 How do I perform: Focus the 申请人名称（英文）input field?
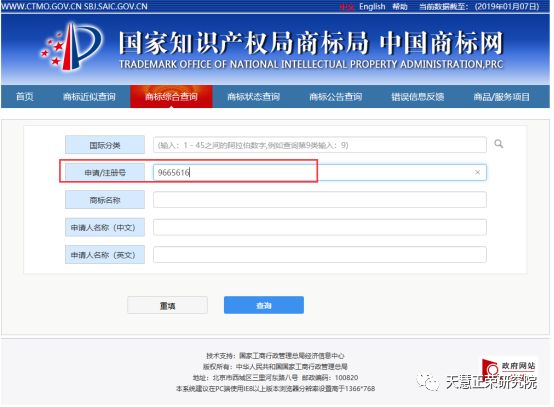click(x=320, y=255)
